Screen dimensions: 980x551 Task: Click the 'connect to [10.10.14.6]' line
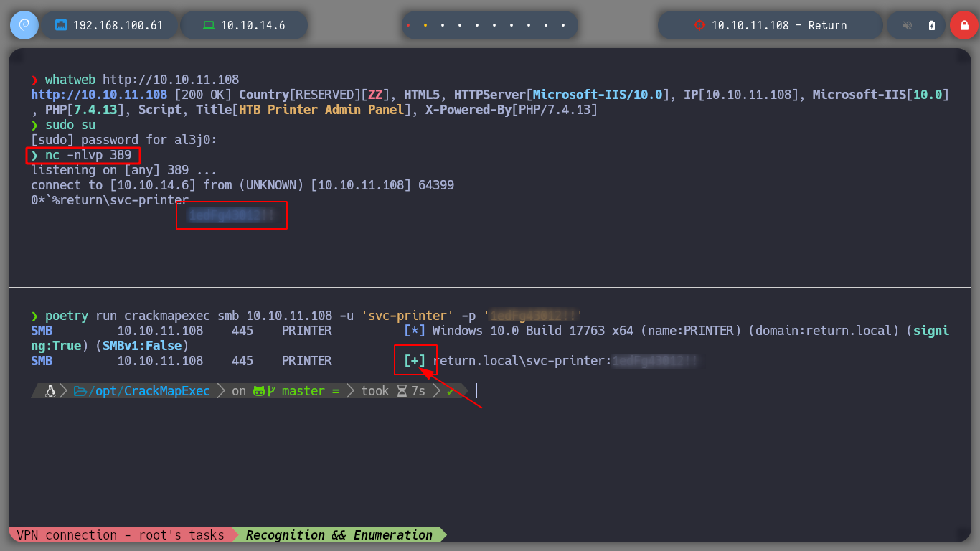pos(242,185)
